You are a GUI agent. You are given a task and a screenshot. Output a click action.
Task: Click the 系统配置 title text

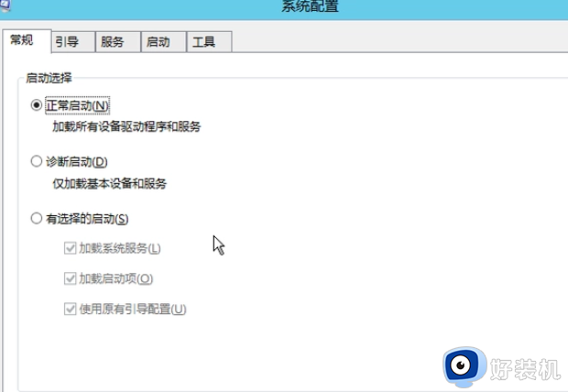click(x=310, y=6)
